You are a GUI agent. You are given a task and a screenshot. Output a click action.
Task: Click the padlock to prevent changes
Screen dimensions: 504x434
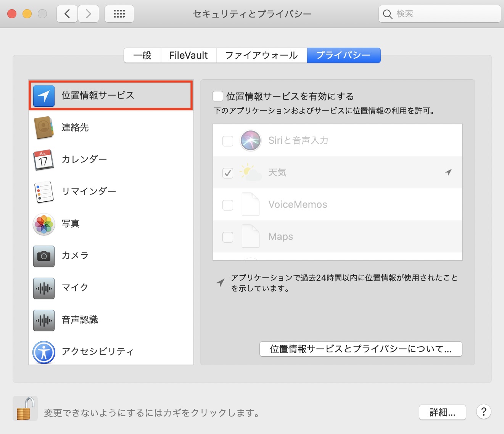25,409
